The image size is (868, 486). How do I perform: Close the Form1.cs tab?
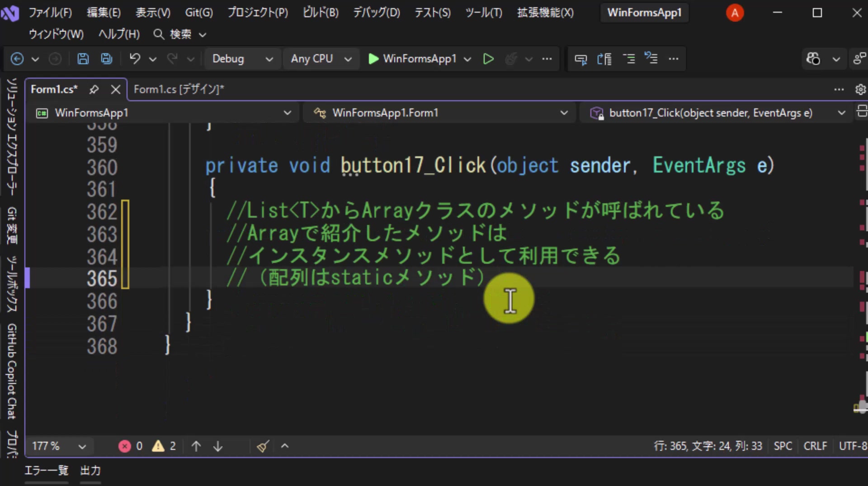tap(116, 89)
